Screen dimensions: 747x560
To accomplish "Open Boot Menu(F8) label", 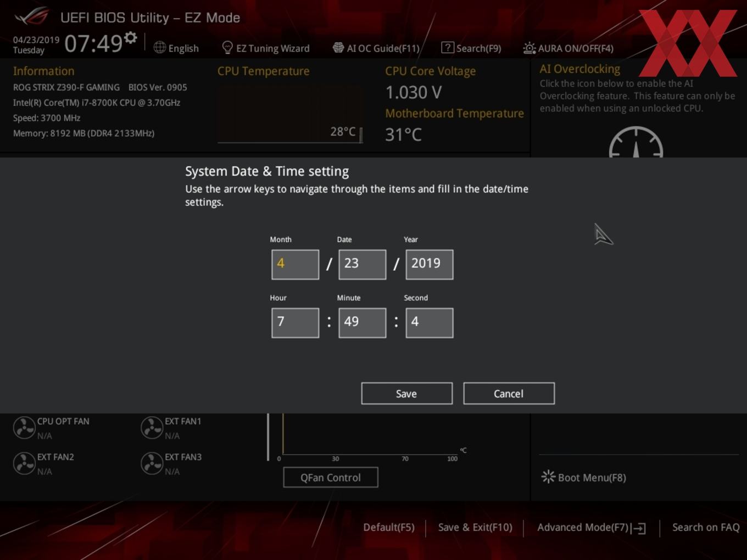I will click(592, 478).
